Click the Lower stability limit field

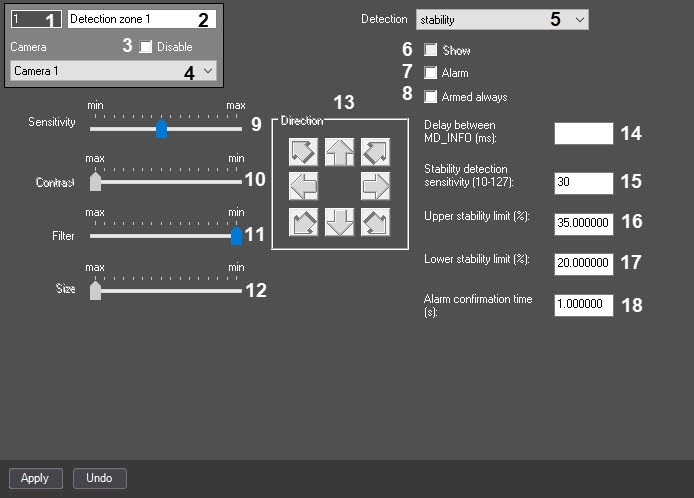(x=584, y=264)
